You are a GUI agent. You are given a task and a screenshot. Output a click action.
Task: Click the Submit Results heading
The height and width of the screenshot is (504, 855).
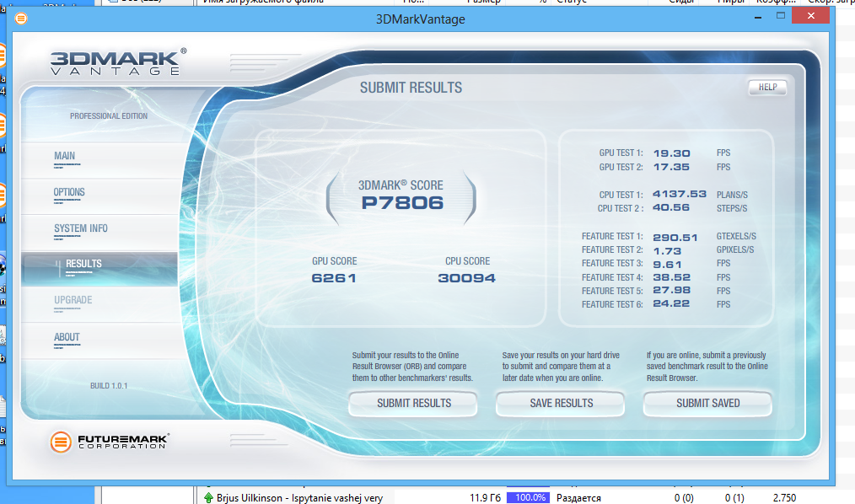[x=411, y=88]
